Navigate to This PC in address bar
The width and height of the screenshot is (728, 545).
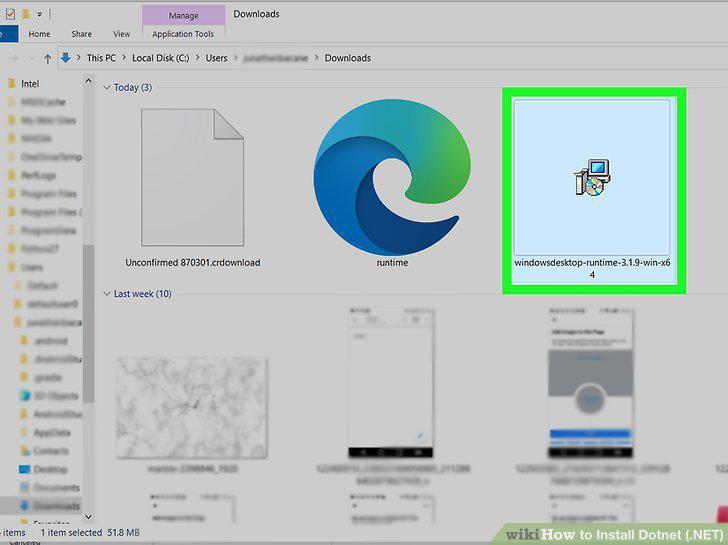[x=101, y=58]
